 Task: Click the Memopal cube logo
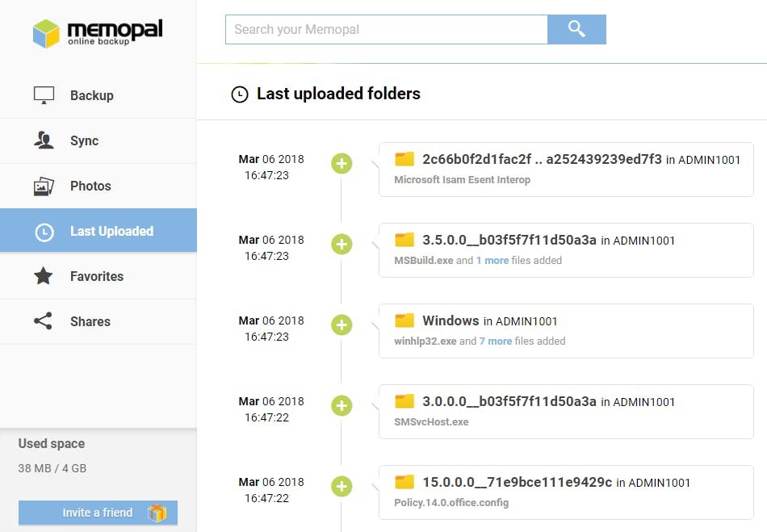tap(46, 33)
